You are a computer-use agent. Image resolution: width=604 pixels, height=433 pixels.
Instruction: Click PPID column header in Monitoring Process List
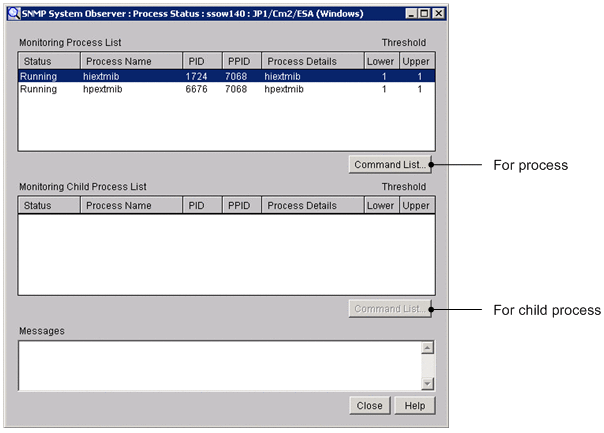pos(242,61)
